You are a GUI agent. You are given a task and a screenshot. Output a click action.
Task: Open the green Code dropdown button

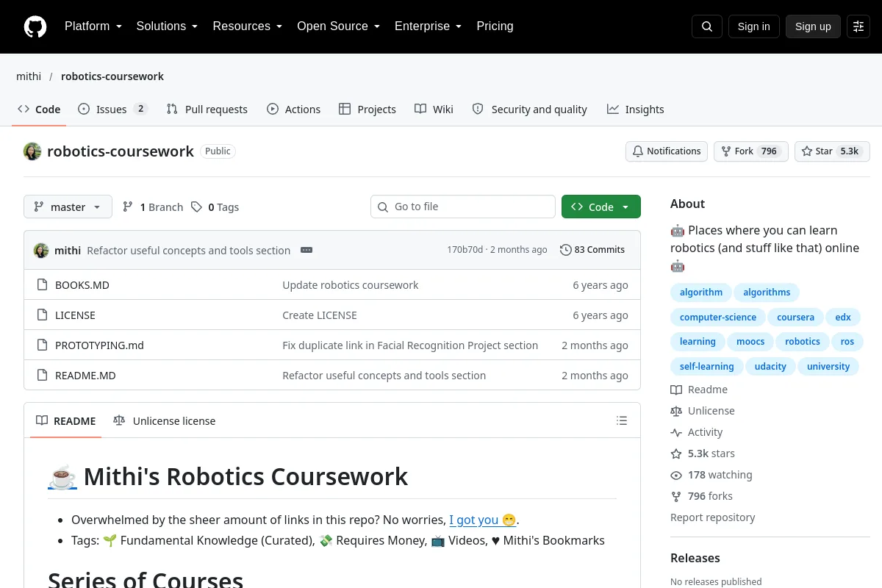tap(601, 207)
